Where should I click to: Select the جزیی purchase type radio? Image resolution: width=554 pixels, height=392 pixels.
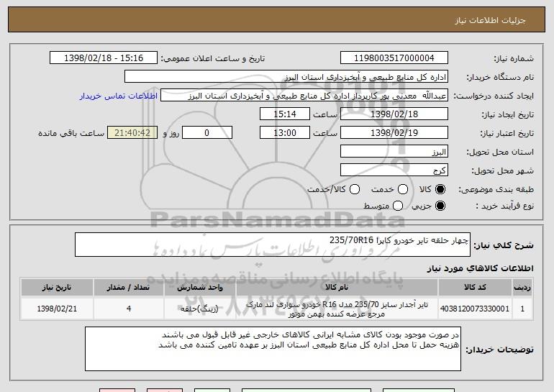click(440, 206)
